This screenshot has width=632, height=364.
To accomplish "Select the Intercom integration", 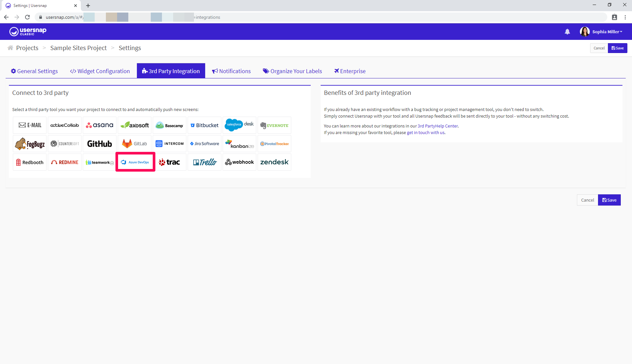I will tap(170, 144).
